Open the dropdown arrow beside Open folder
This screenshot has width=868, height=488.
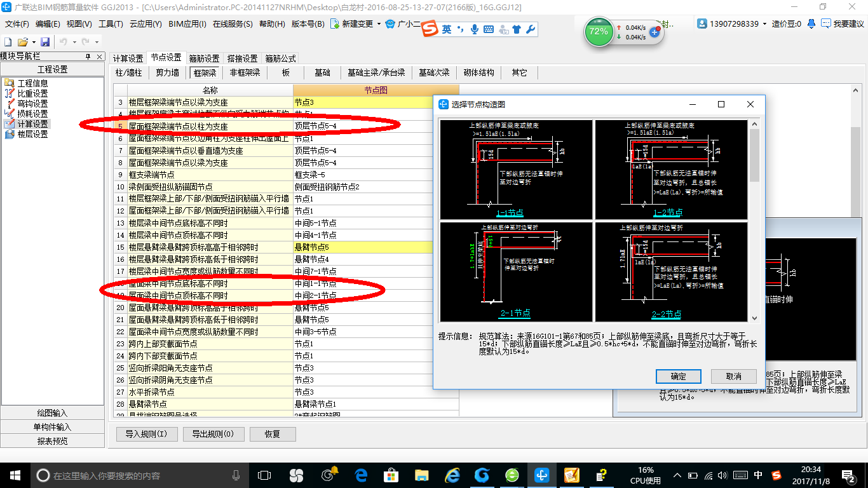tap(32, 42)
